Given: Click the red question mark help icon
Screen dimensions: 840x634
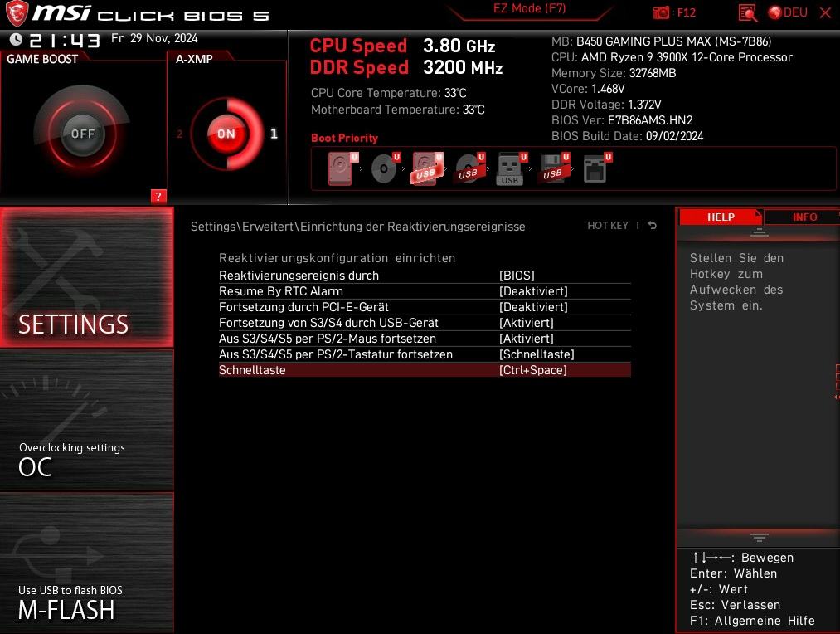Looking at the screenshot, I should tap(158, 197).
